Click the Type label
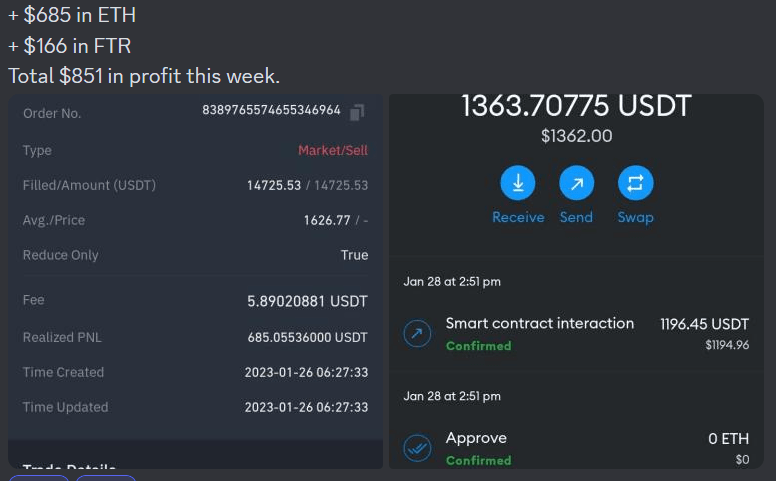This screenshot has height=481, width=776. click(37, 150)
